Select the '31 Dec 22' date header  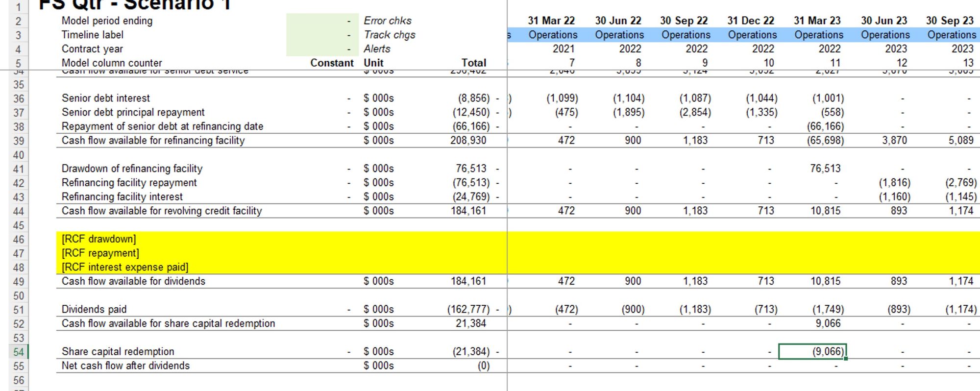(x=751, y=21)
